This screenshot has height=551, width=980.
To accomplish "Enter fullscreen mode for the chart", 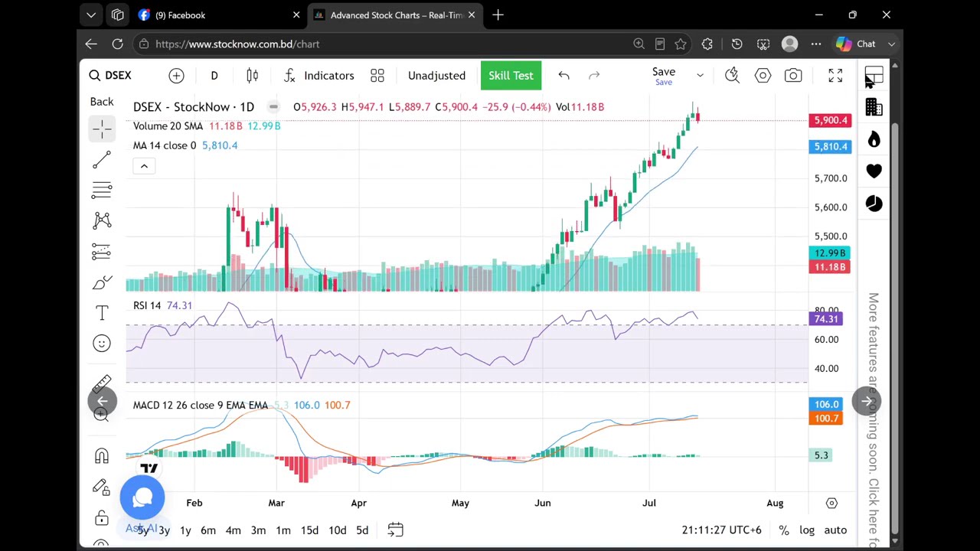I will click(x=835, y=75).
